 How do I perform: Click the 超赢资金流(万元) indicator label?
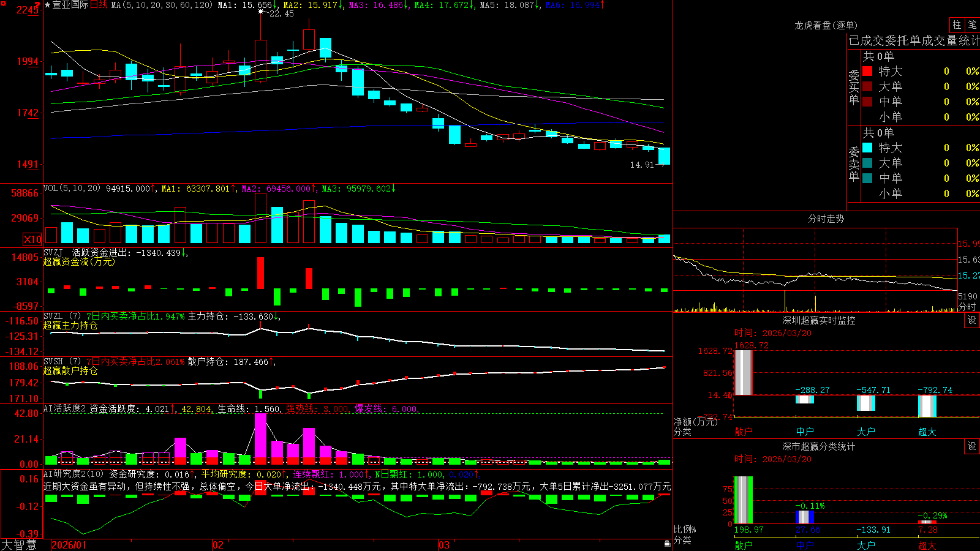pyautogui.click(x=79, y=261)
